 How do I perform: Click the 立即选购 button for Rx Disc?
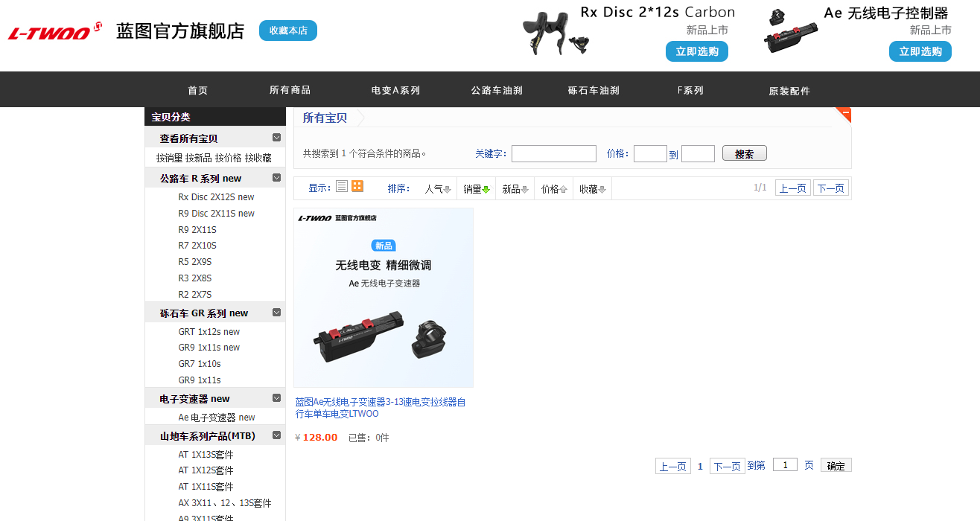[696, 51]
